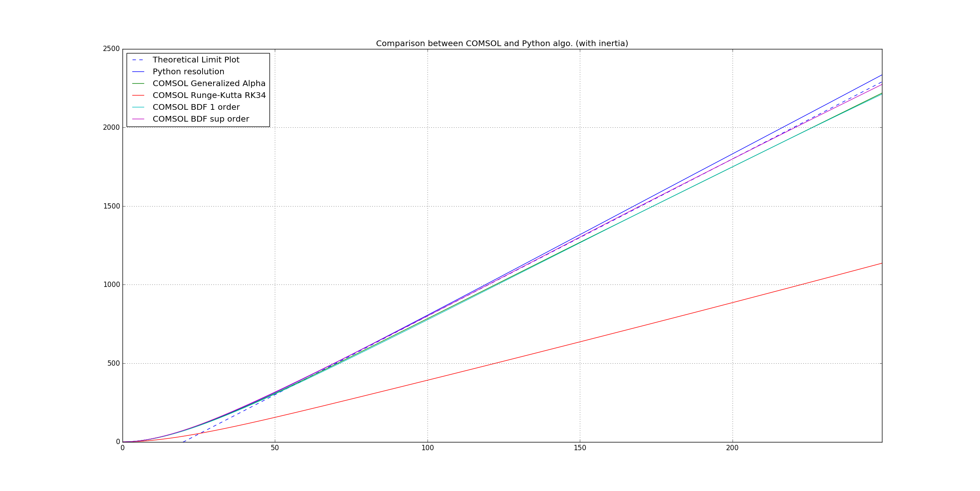Select the 'Theoretical Limit Plot' legend label
The width and height of the screenshot is (980, 491).
click(x=196, y=60)
